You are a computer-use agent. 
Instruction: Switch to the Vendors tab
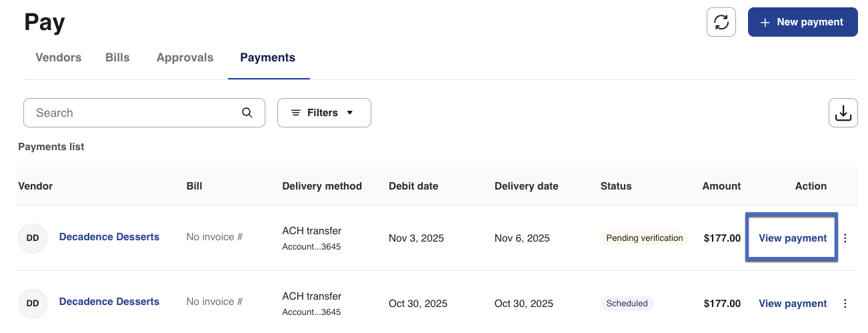(x=58, y=57)
